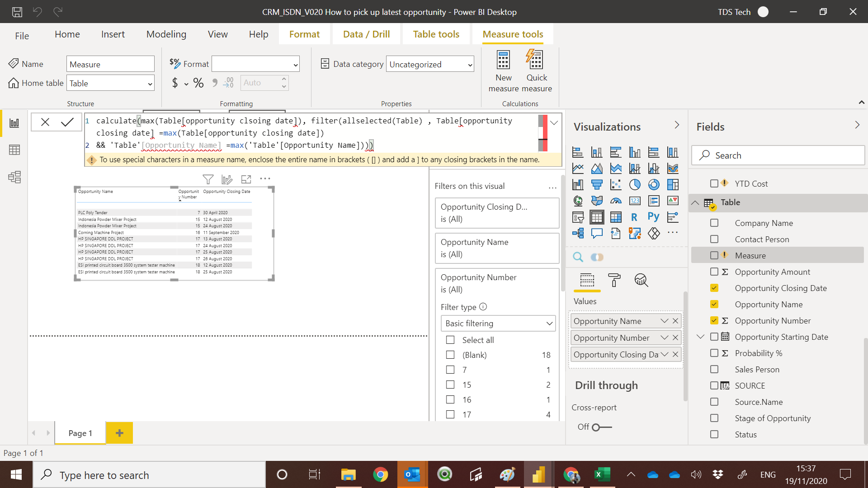868x488 pixels.
Task: Tick the (Blank) filter value
Action: tap(450, 355)
